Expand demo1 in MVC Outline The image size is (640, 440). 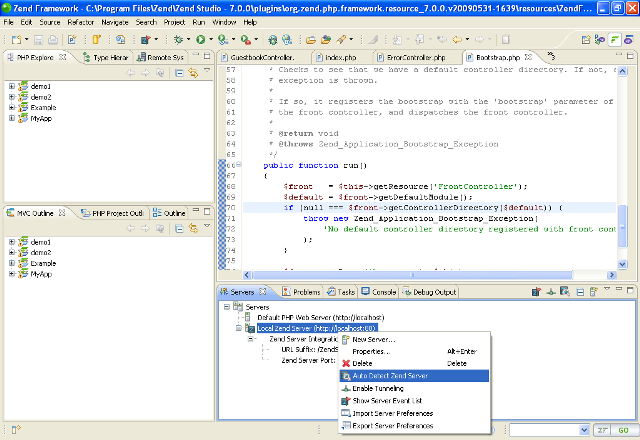click(12, 242)
